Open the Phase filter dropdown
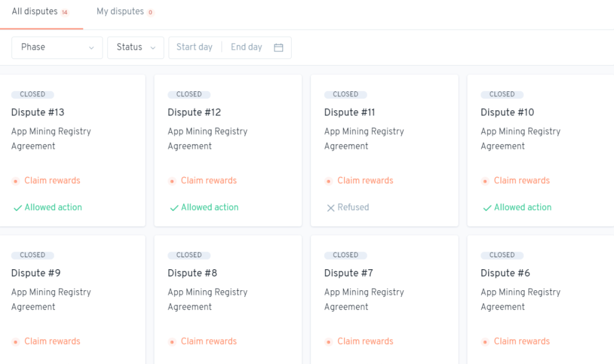The height and width of the screenshot is (364, 614). click(57, 48)
